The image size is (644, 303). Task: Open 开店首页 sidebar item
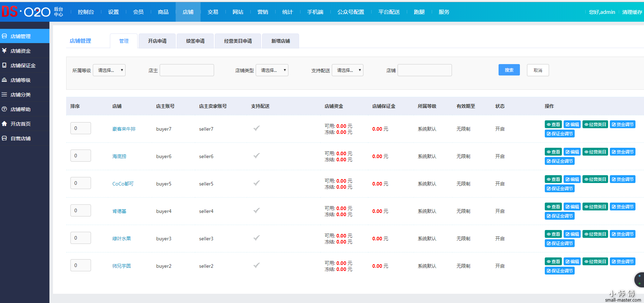pos(25,124)
